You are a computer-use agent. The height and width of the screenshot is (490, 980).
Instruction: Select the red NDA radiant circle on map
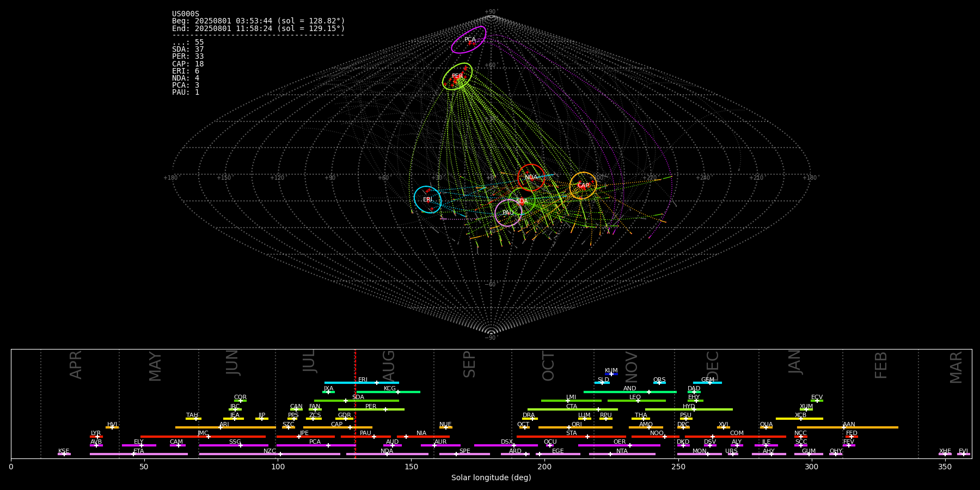pos(531,177)
